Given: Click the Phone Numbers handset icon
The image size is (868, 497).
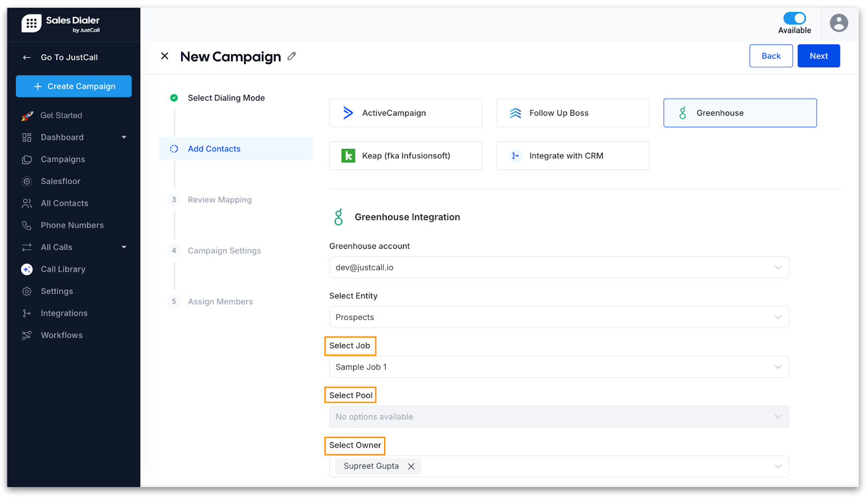Looking at the screenshot, I should coord(27,225).
